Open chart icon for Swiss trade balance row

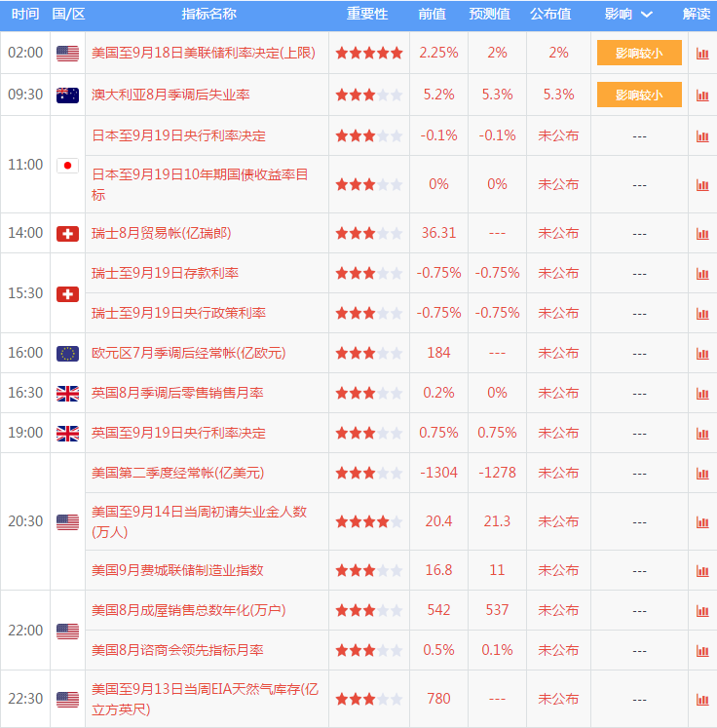coord(702,234)
